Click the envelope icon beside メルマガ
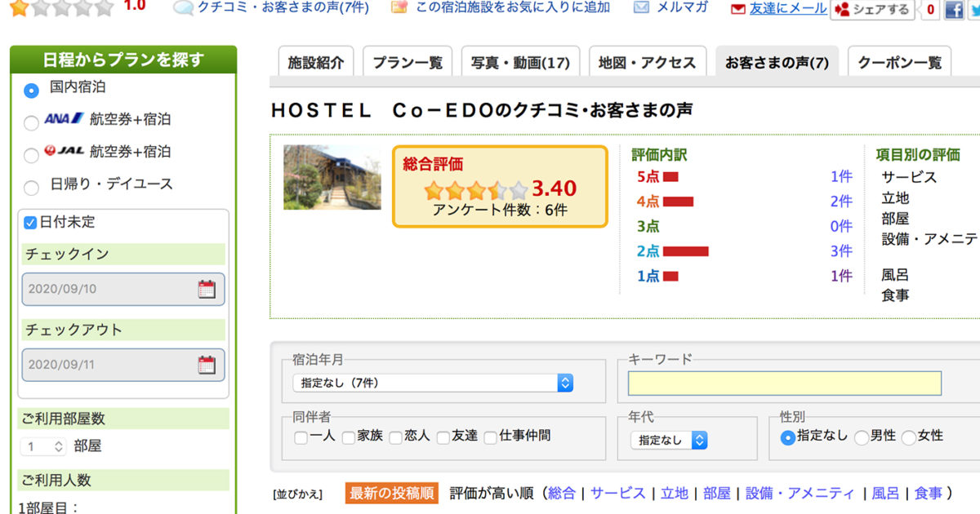 coord(642,7)
